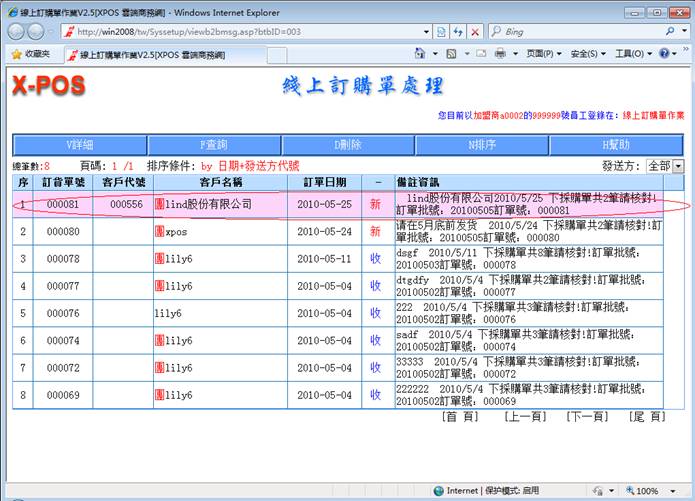Go to next page via 下一頁 link

(586, 416)
